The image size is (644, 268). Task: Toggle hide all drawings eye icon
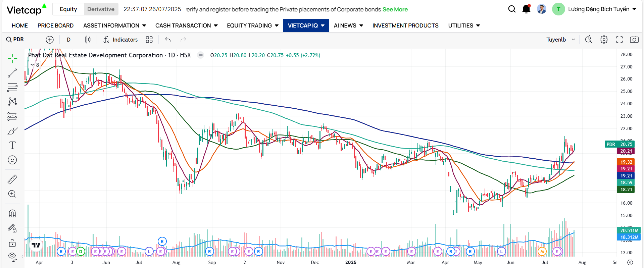click(12, 257)
